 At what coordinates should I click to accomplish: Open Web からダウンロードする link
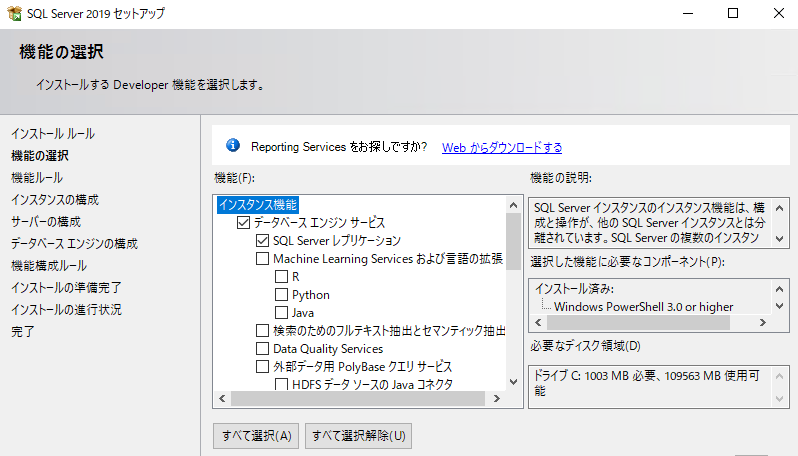[502, 148]
